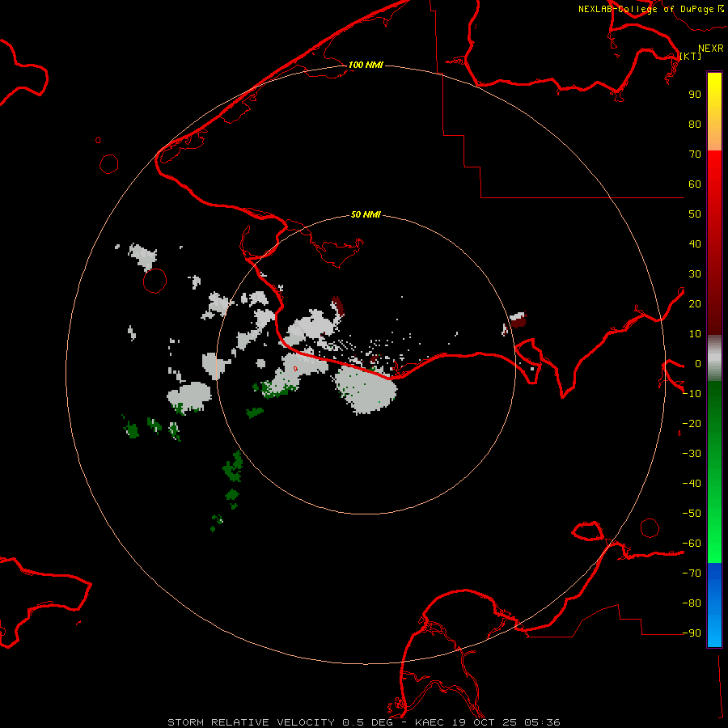Pick the -40 scale value
The width and height of the screenshot is (728, 728).
pos(692,484)
